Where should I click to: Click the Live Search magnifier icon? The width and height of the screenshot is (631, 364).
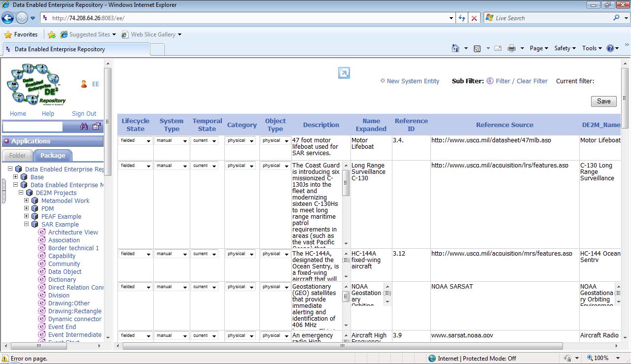pos(617,18)
